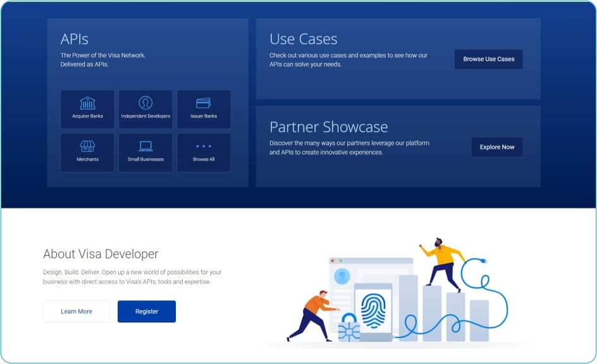This screenshot has width=597, height=364.
Task: Click the Learn More button
Action: pyautogui.click(x=77, y=312)
